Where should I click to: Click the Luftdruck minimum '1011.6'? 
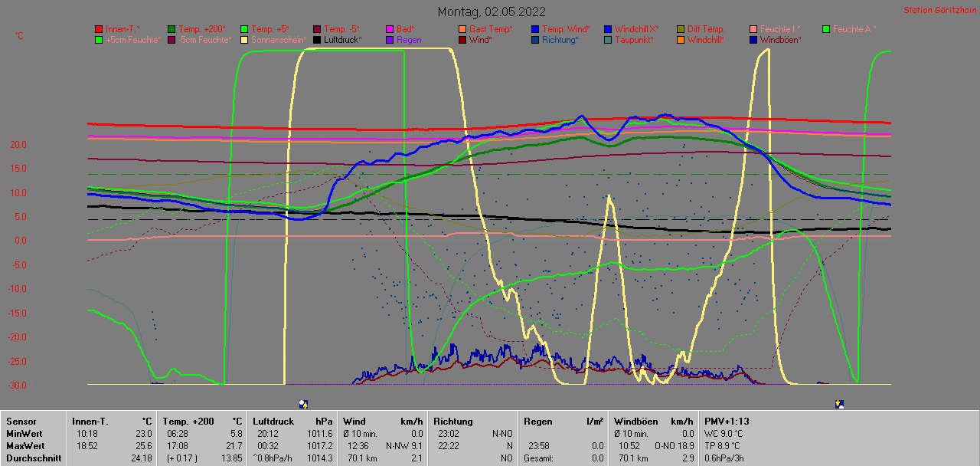[318, 434]
